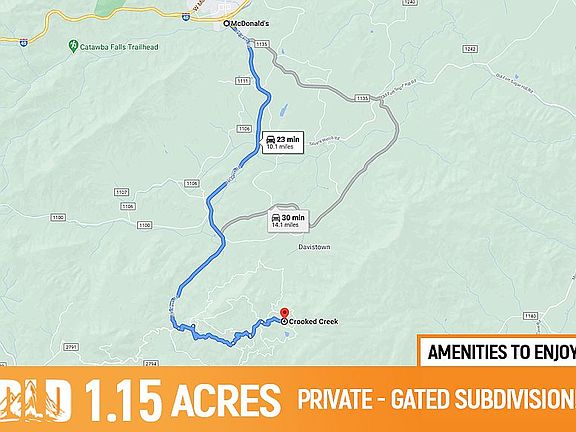Open the Amenities To Enjoy box
The width and height of the screenshot is (576, 432).
tap(498, 352)
